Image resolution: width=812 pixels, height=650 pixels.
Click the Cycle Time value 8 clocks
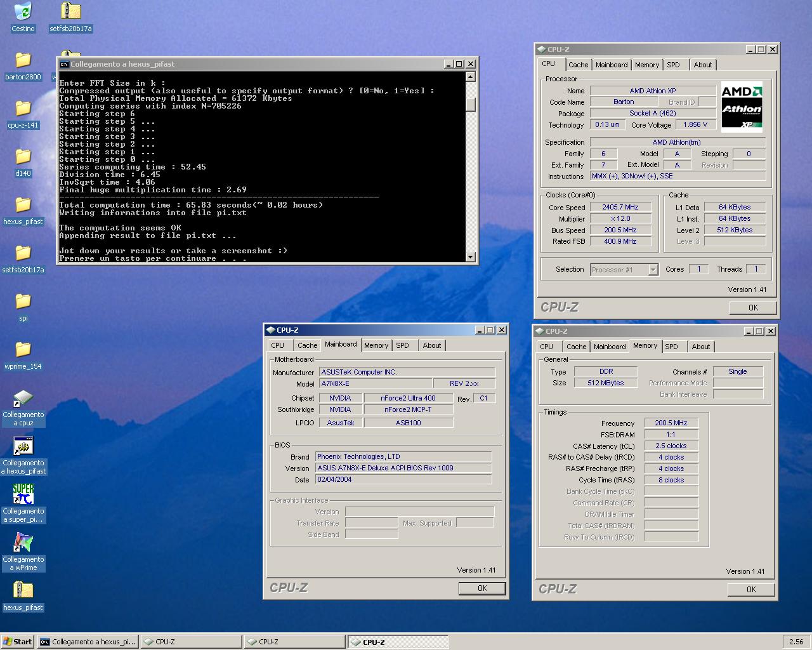pyautogui.click(x=671, y=480)
